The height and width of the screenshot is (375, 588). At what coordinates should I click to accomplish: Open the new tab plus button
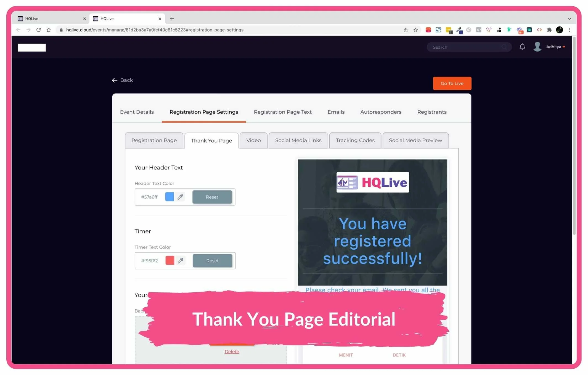point(172,19)
